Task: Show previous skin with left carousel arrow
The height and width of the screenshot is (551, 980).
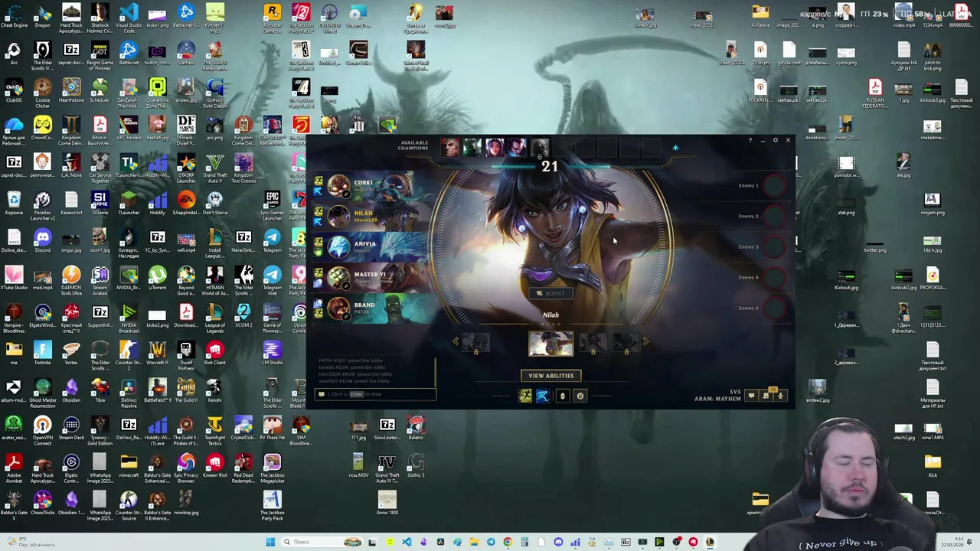Action: point(456,342)
